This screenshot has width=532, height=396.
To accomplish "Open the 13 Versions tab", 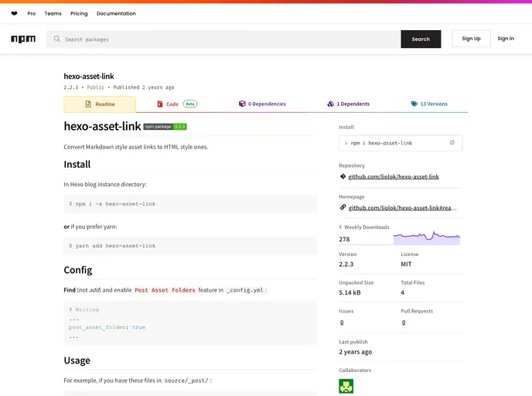I will pyautogui.click(x=429, y=104).
